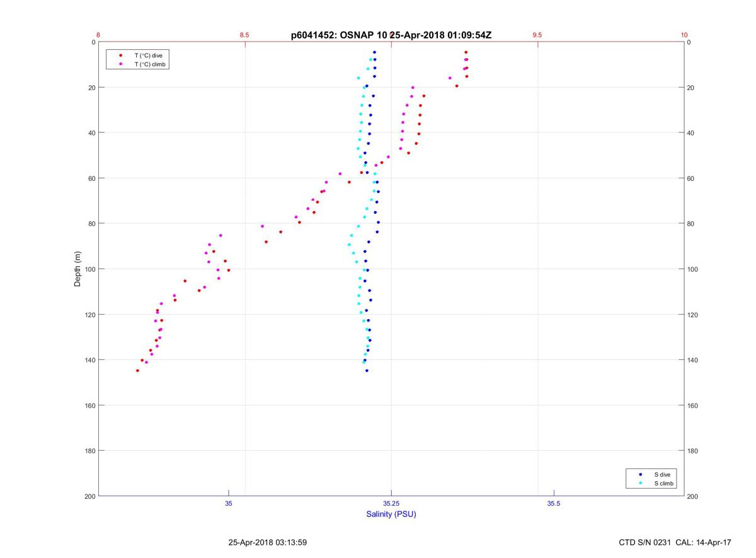Click the "8" tick on the red temperature axis
This screenshot has height=558, width=756.
pyautogui.click(x=98, y=35)
